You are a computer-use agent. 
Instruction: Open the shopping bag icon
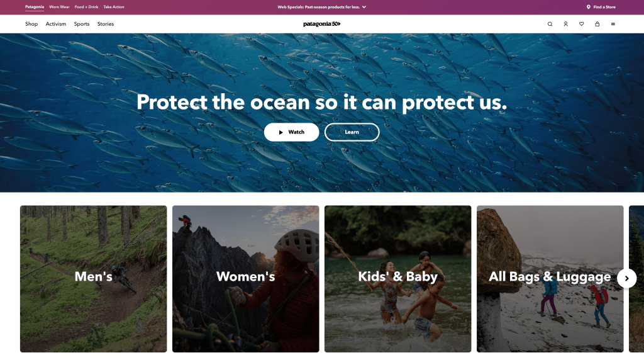tap(597, 24)
